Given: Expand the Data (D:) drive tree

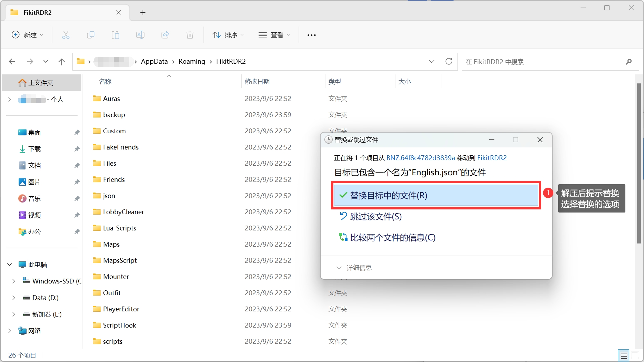Looking at the screenshot, I should pos(14,298).
